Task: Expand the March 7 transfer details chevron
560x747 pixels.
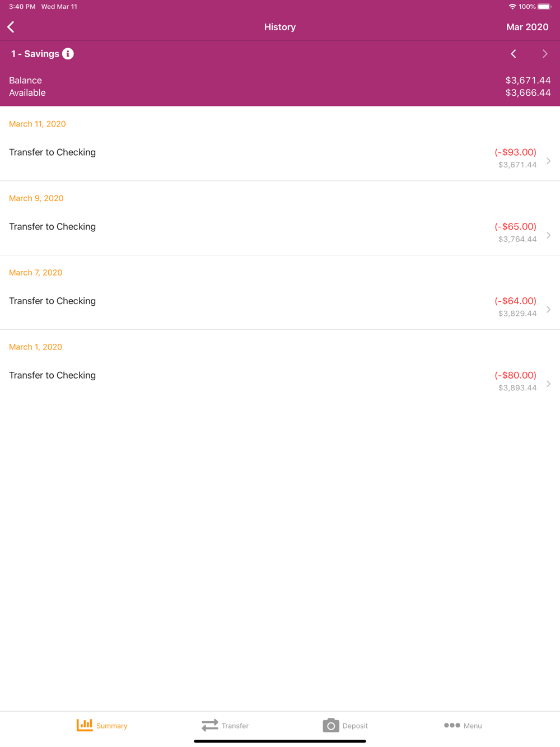Action: (549, 310)
